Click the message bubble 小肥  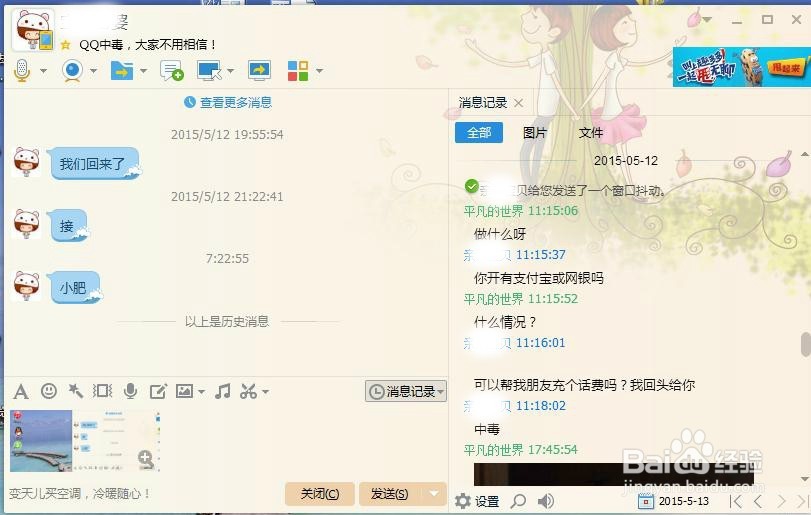[75, 287]
